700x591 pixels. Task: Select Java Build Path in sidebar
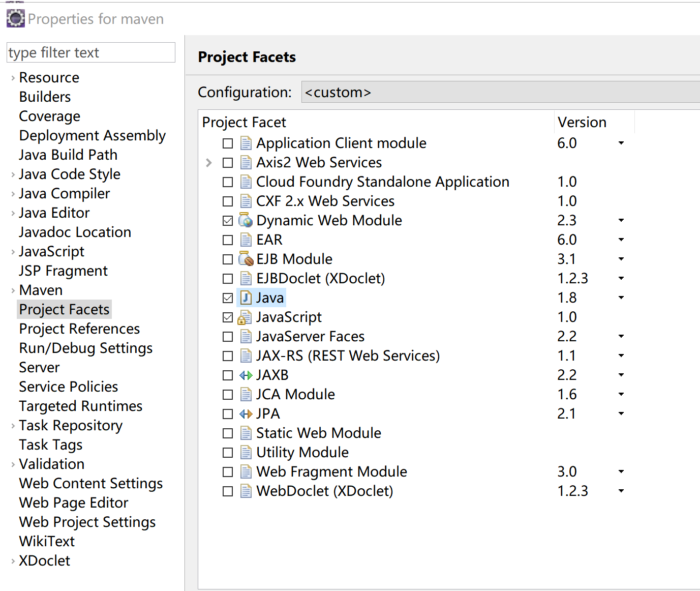[68, 155]
